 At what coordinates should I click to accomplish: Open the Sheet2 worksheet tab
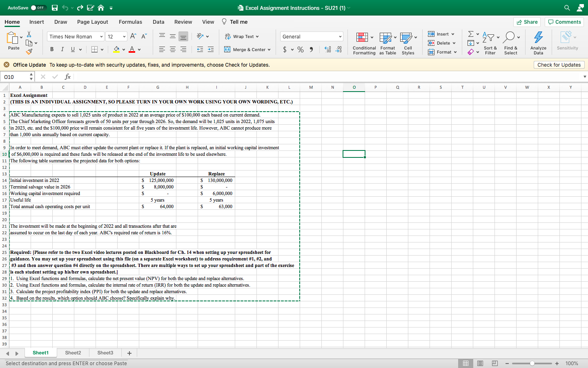click(73, 352)
